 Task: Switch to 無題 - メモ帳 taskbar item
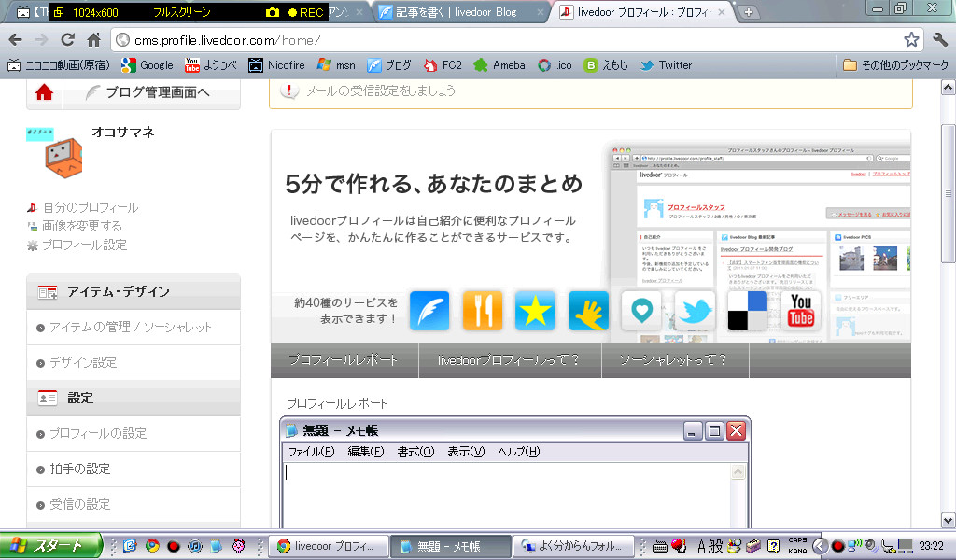450,546
